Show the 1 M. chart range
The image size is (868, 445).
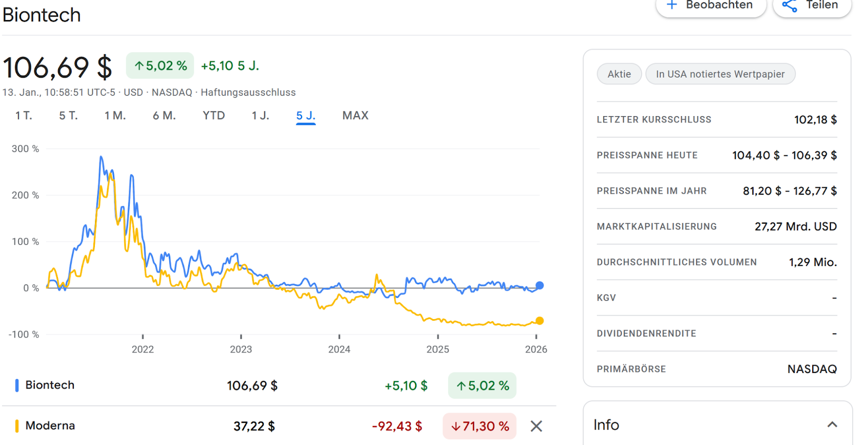[x=115, y=116]
